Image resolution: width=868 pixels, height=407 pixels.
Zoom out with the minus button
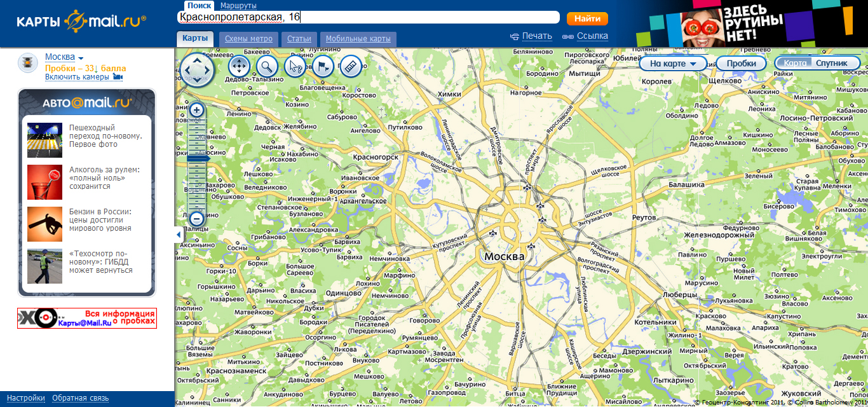[x=197, y=219]
